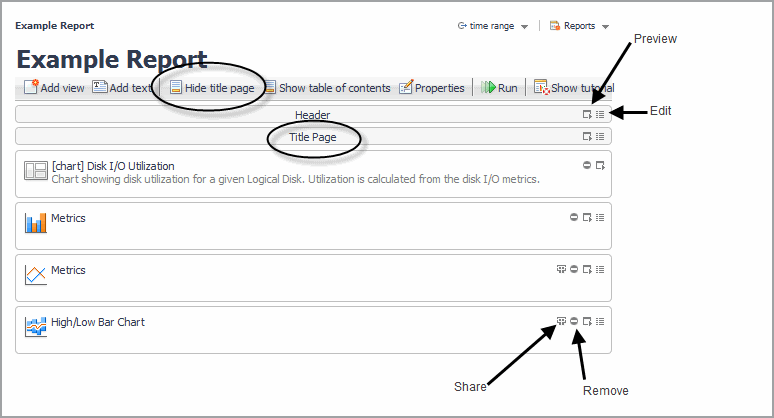Show the table of contents
Image resolution: width=774 pixels, height=418 pixels.
327,88
